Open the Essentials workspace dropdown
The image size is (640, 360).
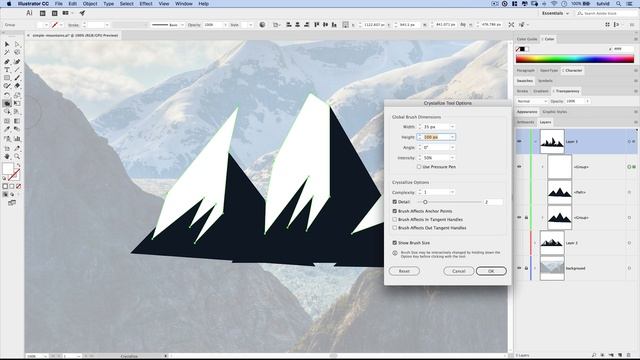pos(555,13)
